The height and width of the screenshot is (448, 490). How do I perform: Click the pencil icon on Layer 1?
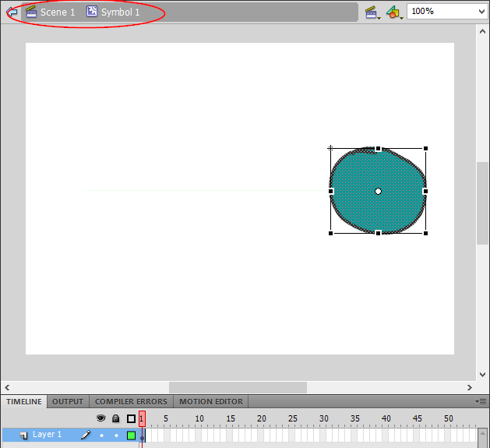(86, 435)
